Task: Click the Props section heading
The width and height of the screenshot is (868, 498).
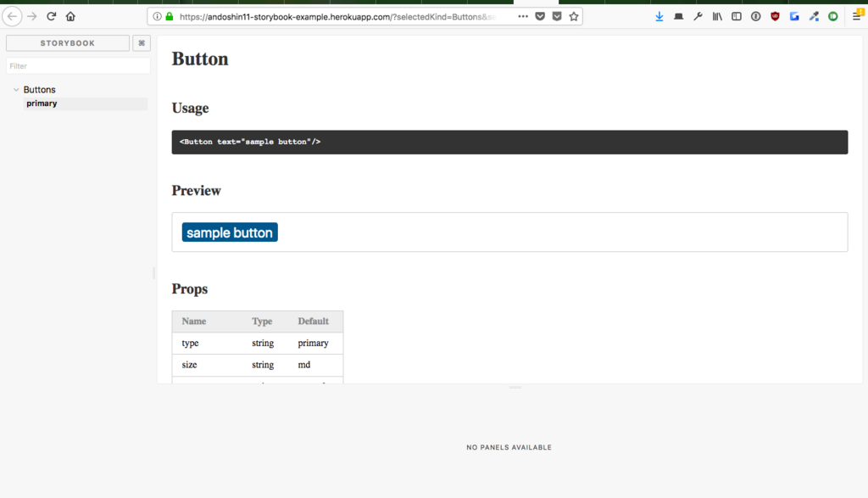Action: tap(189, 289)
